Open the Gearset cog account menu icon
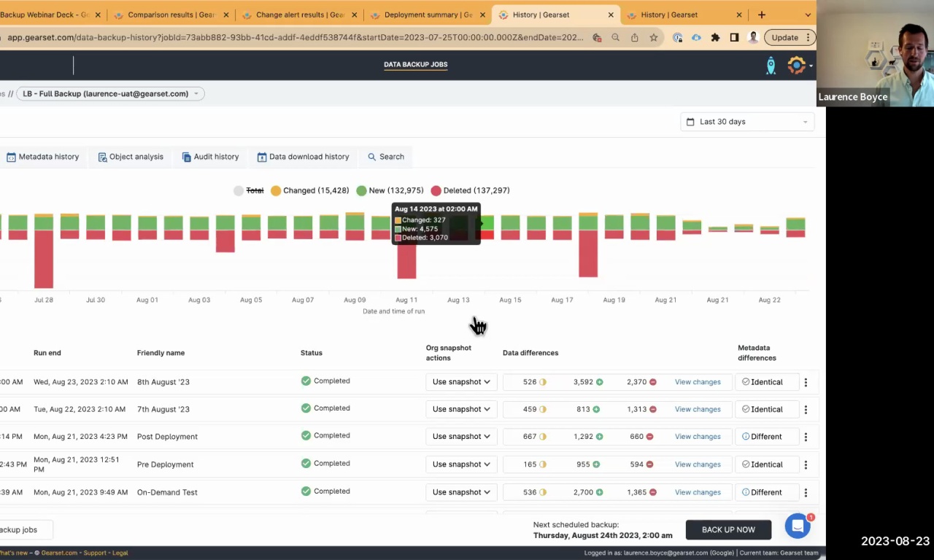Screen dimensions: 934x560 [x=796, y=65]
